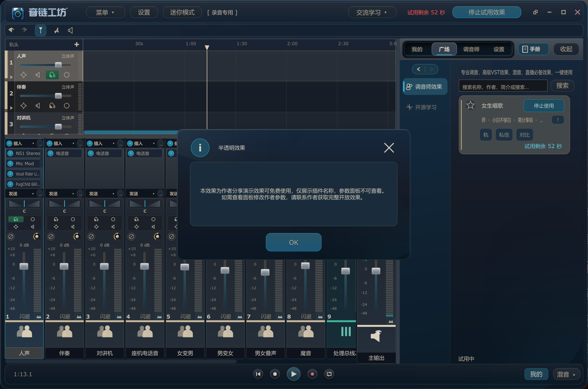588x389 pixels.
Task: Close the 半透明效果 dialog with the X
Action: (x=389, y=148)
